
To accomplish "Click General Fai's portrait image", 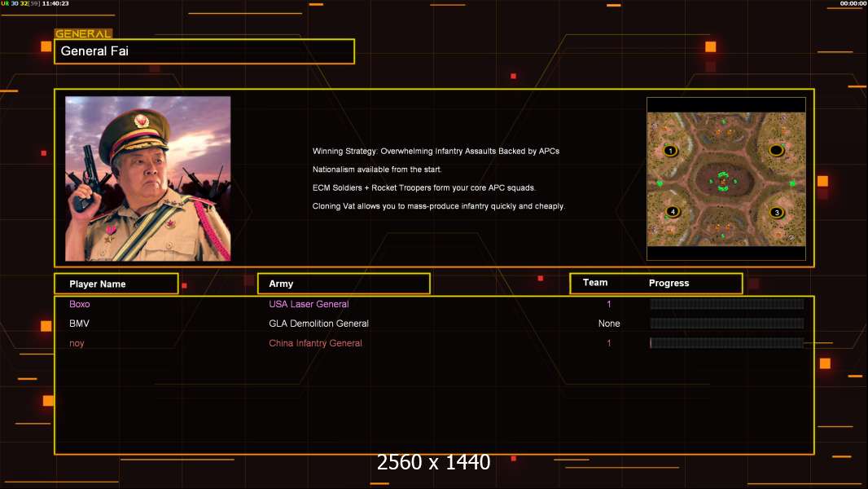I will (x=147, y=178).
